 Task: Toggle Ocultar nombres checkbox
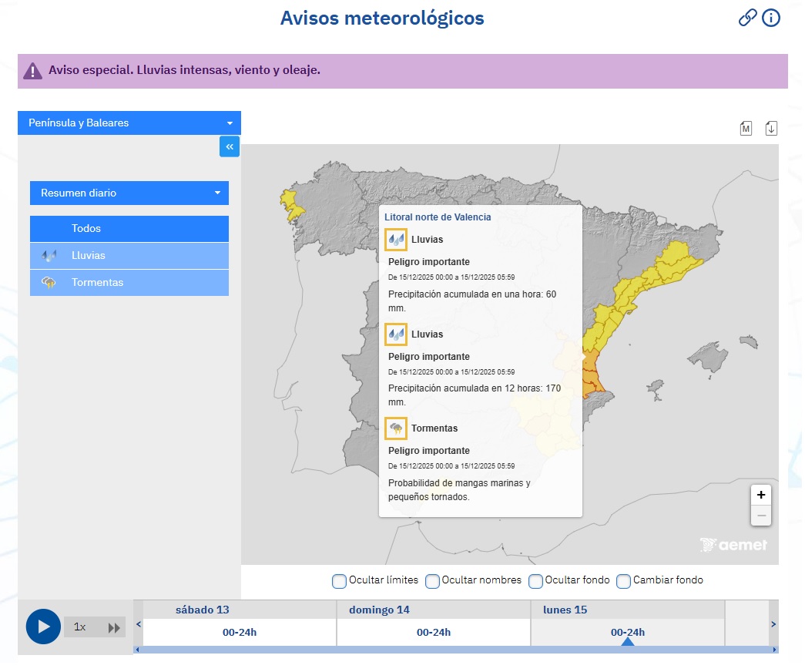coord(433,581)
